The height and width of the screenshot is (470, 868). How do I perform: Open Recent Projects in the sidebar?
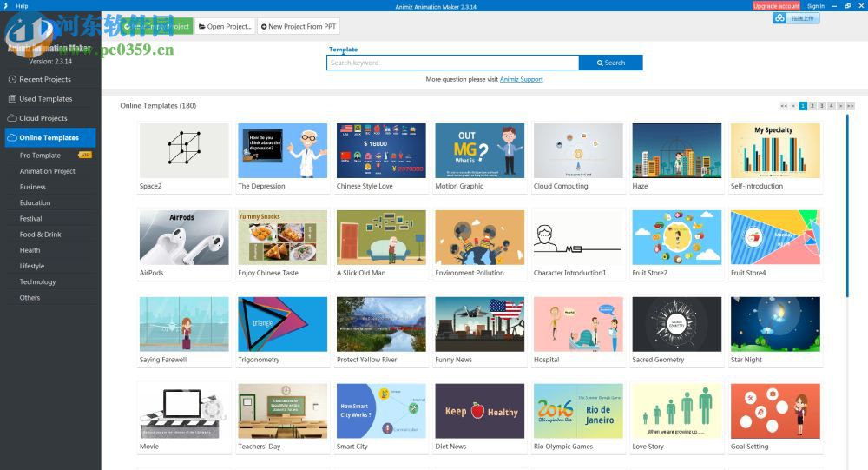(x=45, y=79)
